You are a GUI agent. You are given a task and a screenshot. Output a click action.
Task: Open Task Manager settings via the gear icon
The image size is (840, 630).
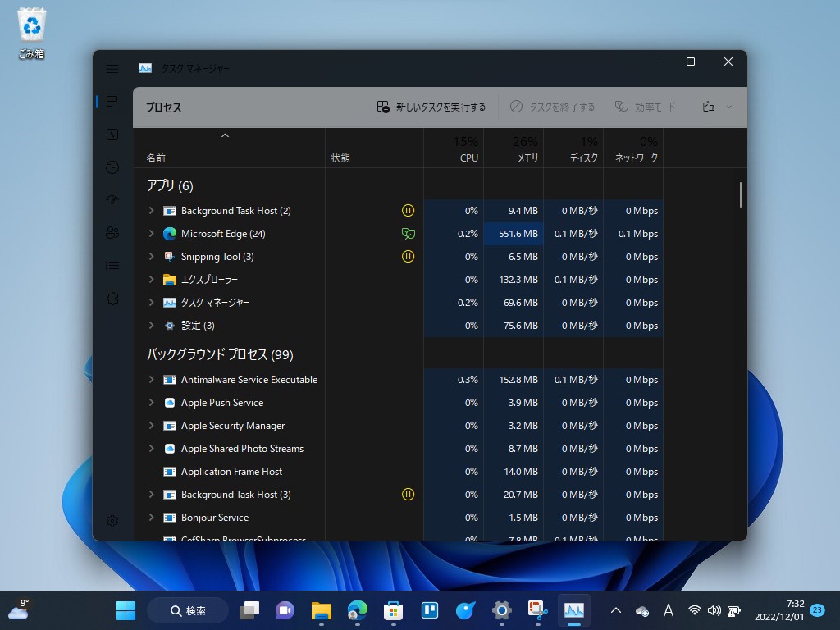pos(112,521)
